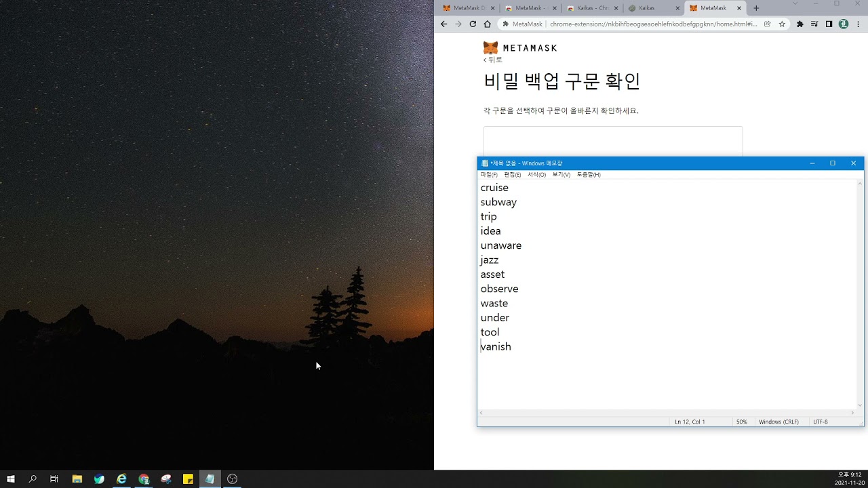Open Internet Explorer from the taskbar

121,479
